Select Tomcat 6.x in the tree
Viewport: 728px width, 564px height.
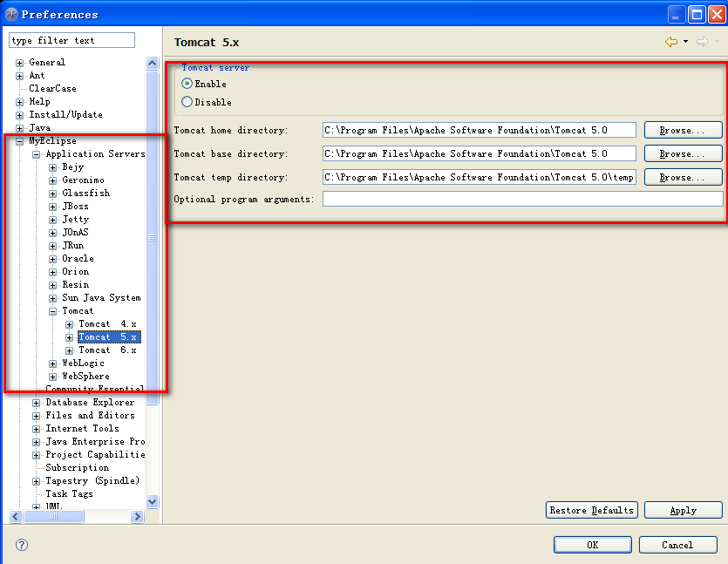108,350
